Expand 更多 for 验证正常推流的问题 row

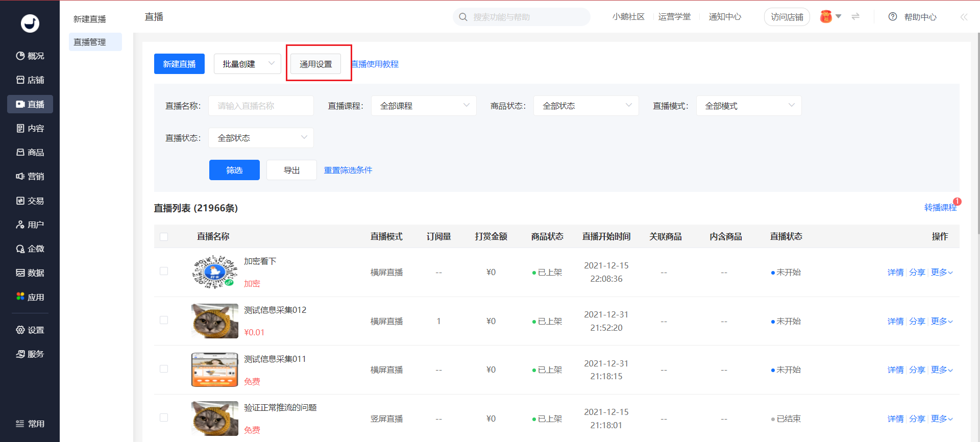tap(942, 419)
